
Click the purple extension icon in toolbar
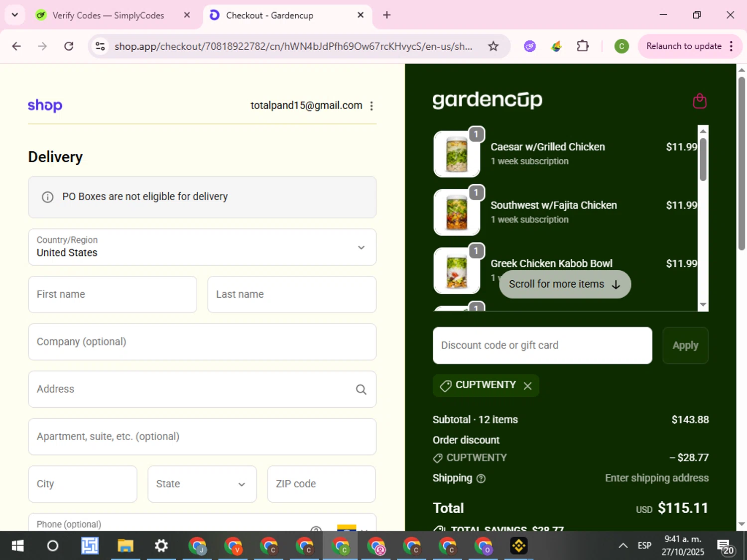[x=530, y=46]
